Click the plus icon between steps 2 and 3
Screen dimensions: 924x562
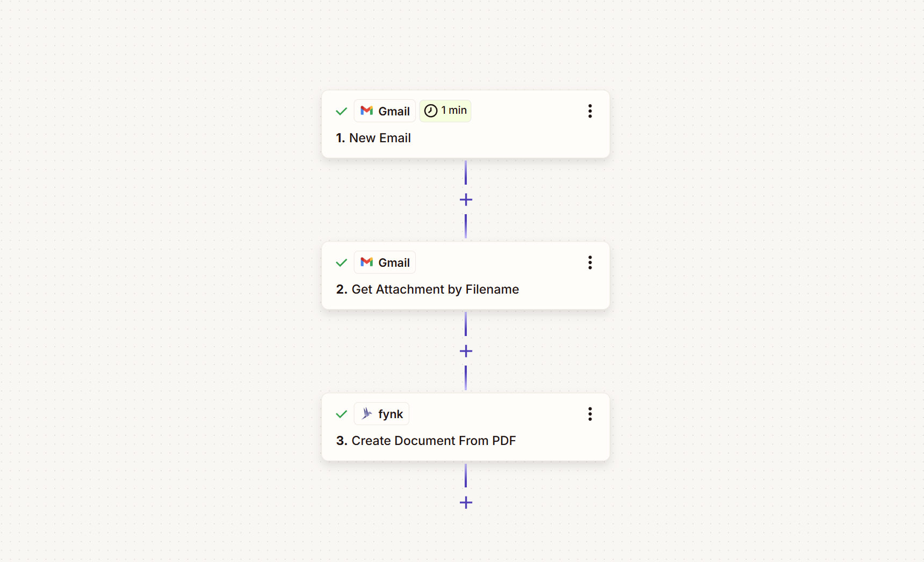tap(466, 351)
